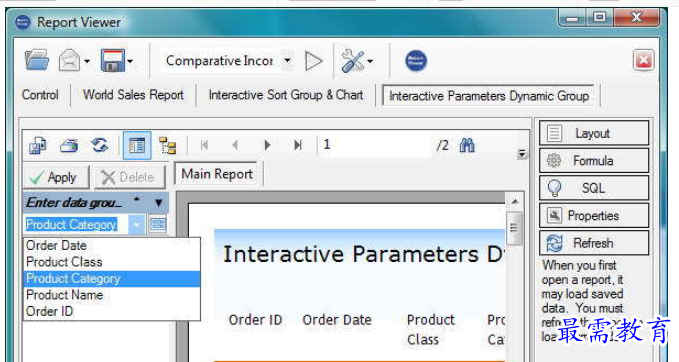Image resolution: width=679 pixels, height=362 pixels.
Task: Choose Product Name from the list
Action: (x=112, y=295)
